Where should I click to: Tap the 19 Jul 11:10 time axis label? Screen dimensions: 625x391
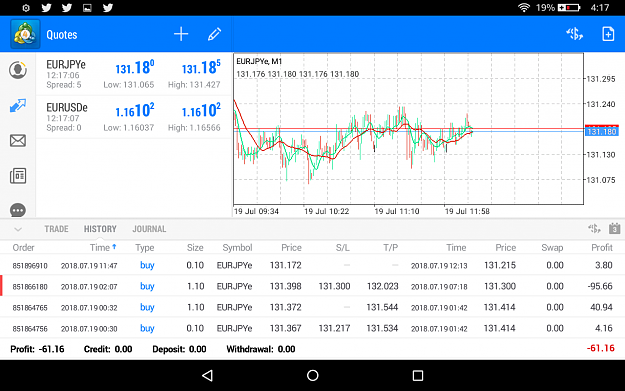397,211
